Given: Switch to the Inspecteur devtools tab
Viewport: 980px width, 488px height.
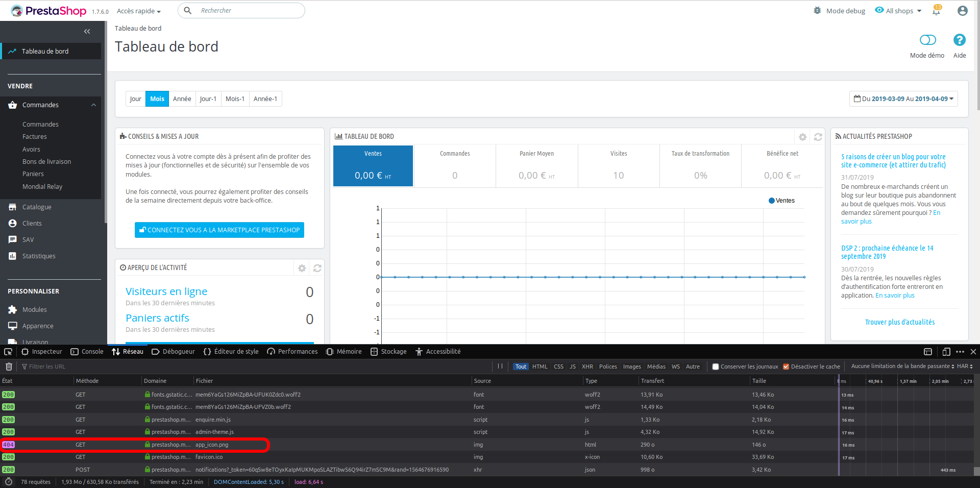Looking at the screenshot, I should [42, 352].
